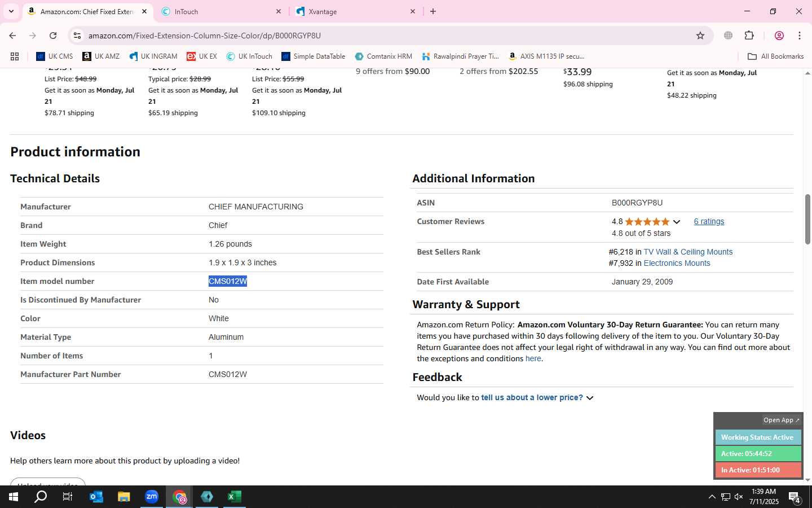Open the Windows Start menu

13,497
